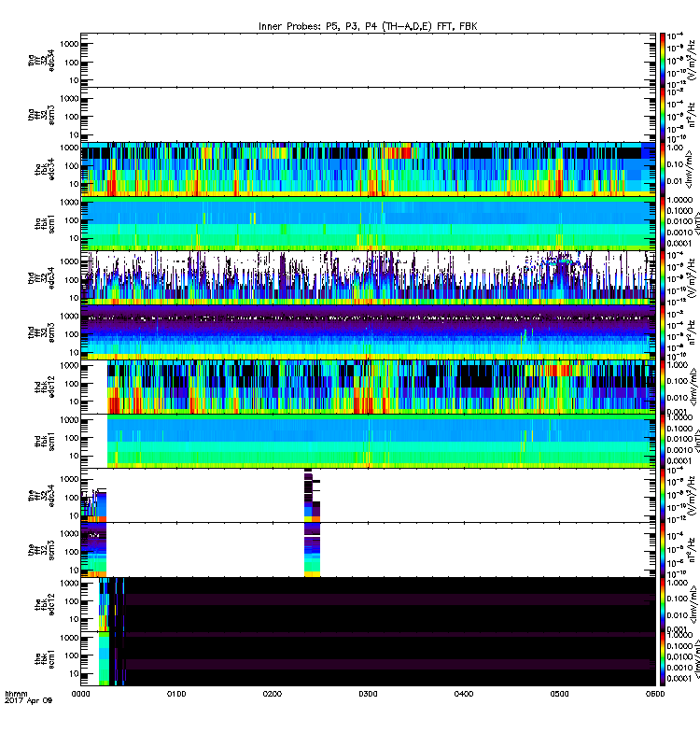Click the "tha fbk edc34" panel label

45,169
